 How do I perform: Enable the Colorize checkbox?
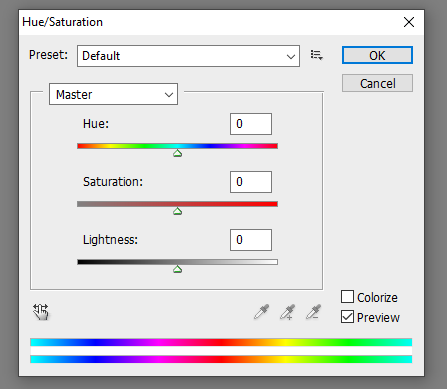tap(347, 296)
